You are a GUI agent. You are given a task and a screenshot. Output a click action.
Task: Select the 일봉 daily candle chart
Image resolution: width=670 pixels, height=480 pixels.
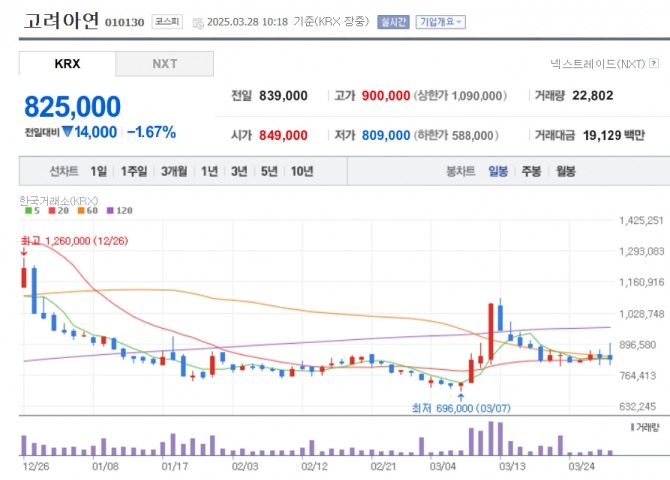[x=498, y=171]
